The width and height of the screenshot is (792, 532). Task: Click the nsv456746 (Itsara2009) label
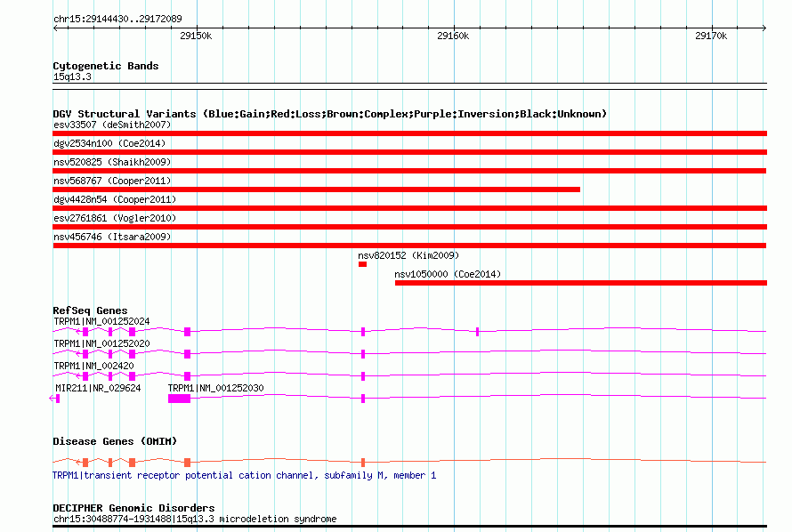(112, 237)
